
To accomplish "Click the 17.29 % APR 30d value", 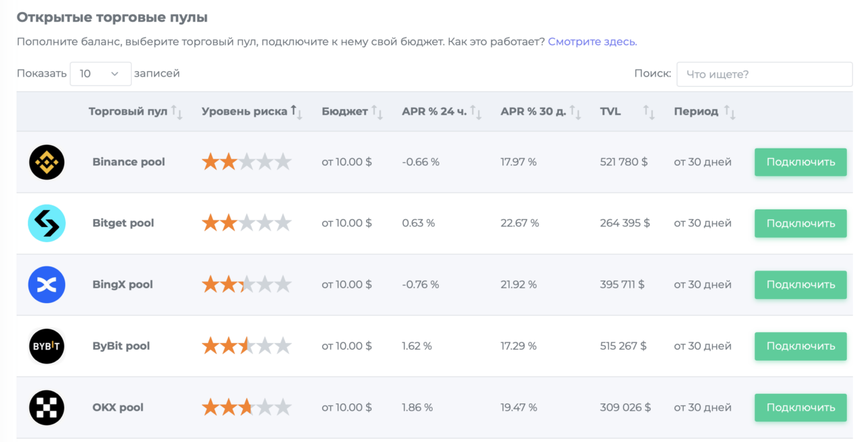I will [x=519, y=346].
